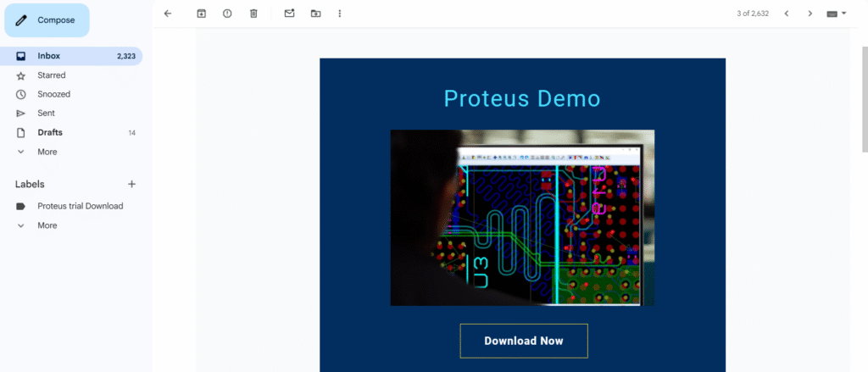Click the Compose button
The height and width of the screenshot is (372, 868).
47,20
